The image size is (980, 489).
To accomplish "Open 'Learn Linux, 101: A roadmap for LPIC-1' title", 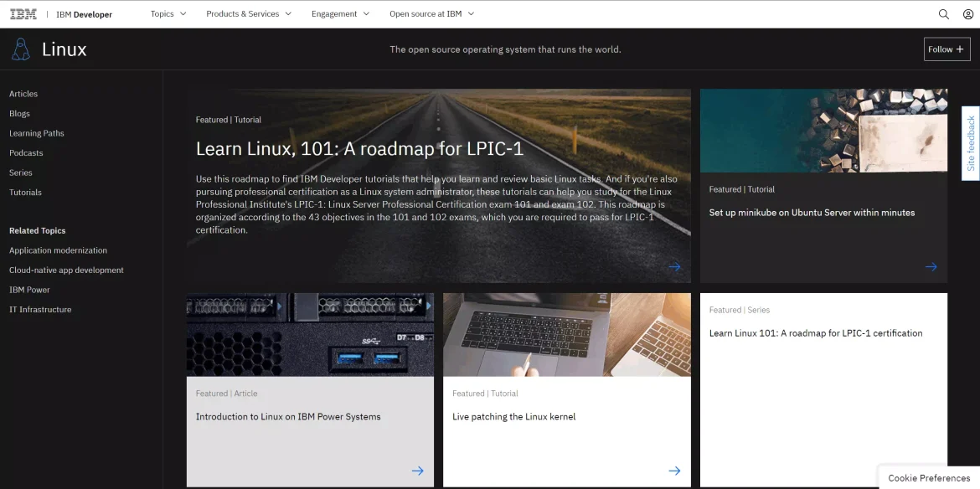I will point(359,149).
